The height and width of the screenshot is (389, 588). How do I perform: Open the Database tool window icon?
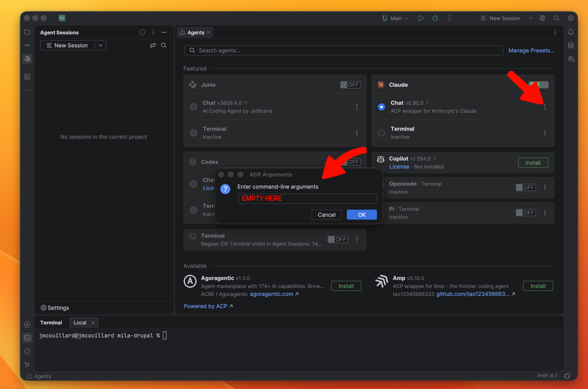tap(571, 45)
